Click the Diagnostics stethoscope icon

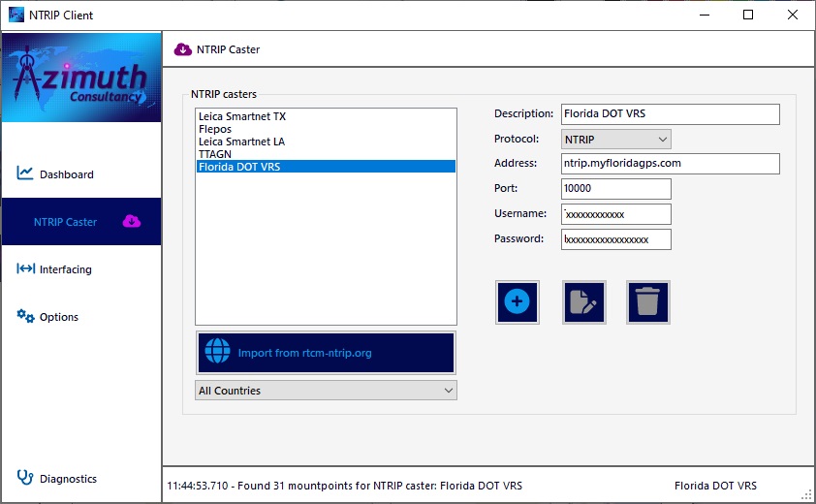pos(25,478)
